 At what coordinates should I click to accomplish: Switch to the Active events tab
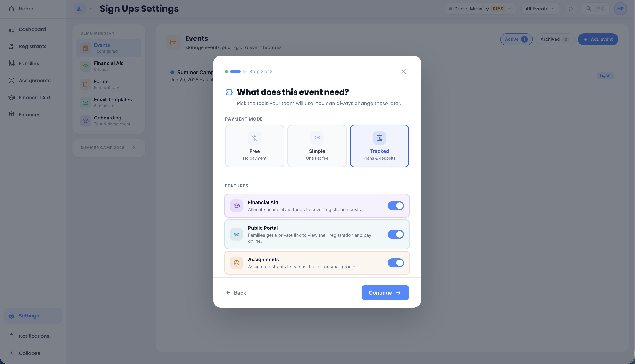coord(516,39)
